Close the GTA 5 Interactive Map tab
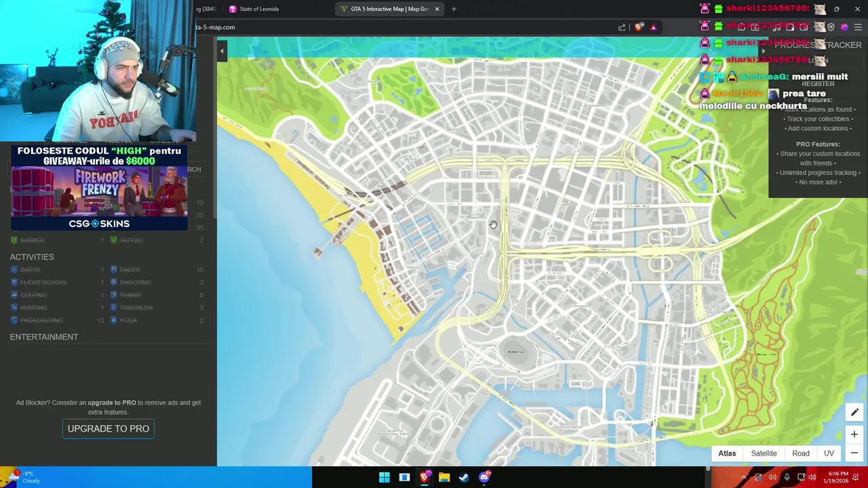868x488 pixels. 437,9
